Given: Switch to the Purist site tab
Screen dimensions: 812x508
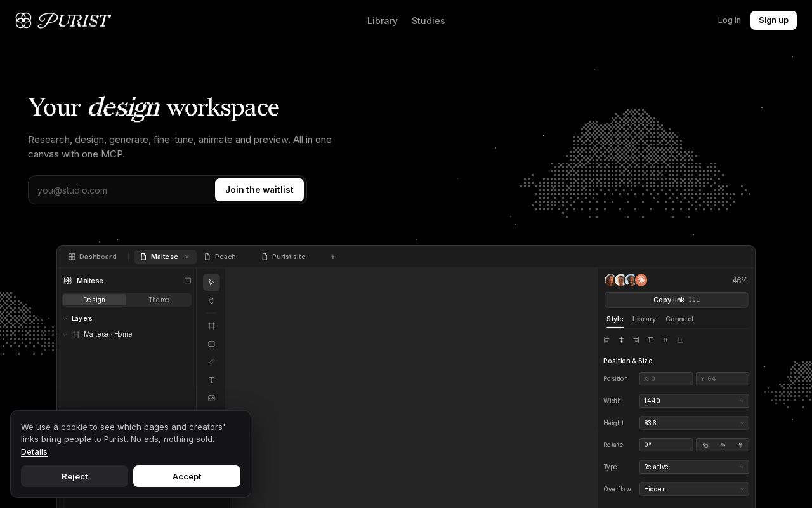Looking at the screenshot, I should pos(284,257).
